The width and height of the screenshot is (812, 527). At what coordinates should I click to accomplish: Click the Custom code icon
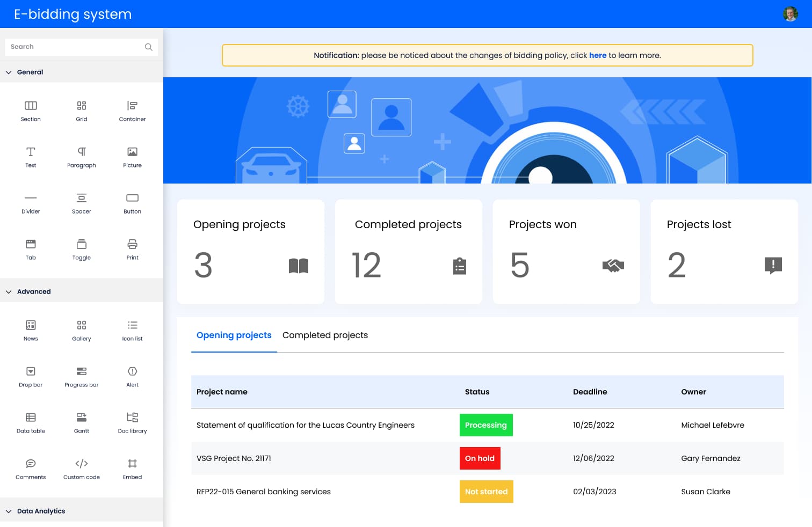click(x=81, y=464)
